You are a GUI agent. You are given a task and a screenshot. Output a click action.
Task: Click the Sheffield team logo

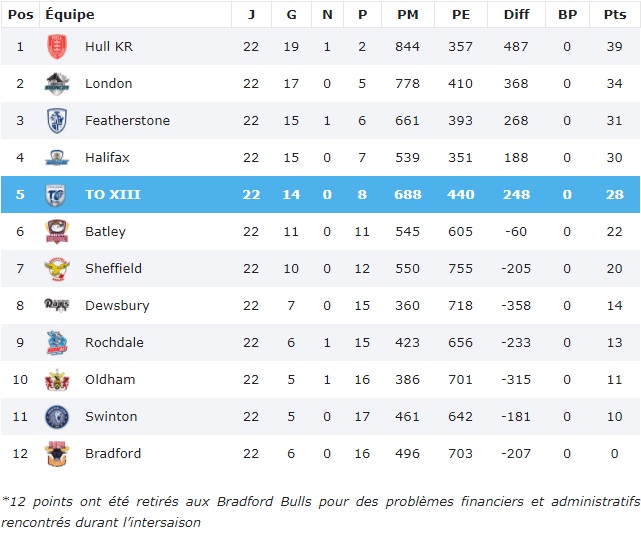pos(57,269)
